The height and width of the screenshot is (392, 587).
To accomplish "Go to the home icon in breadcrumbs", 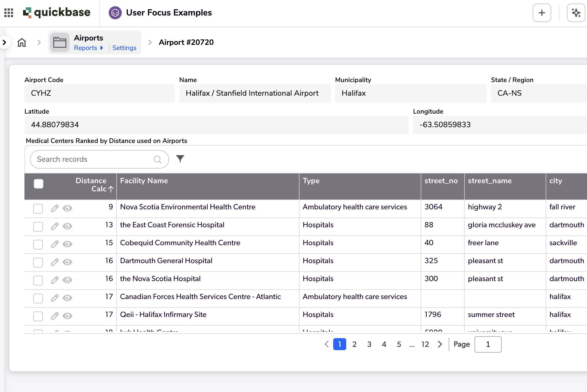I will (x=22, y=42).
